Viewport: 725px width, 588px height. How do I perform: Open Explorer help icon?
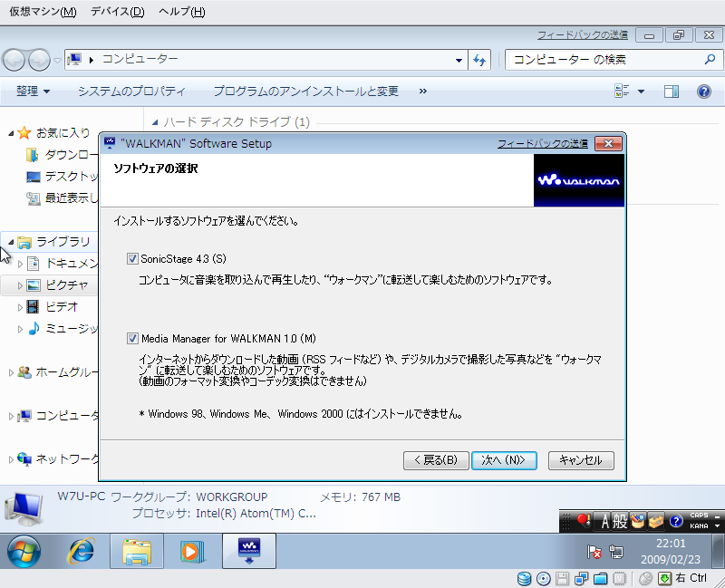[704, 92]
